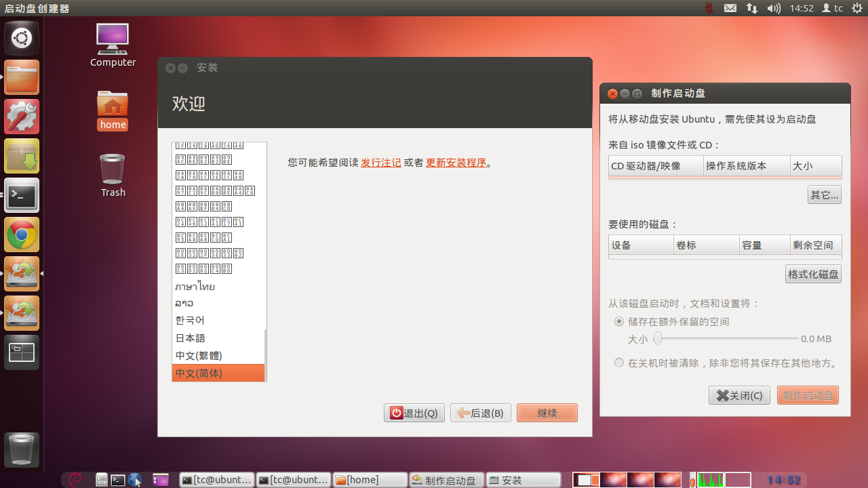Select 日本語 in the language list

point(218,338)
